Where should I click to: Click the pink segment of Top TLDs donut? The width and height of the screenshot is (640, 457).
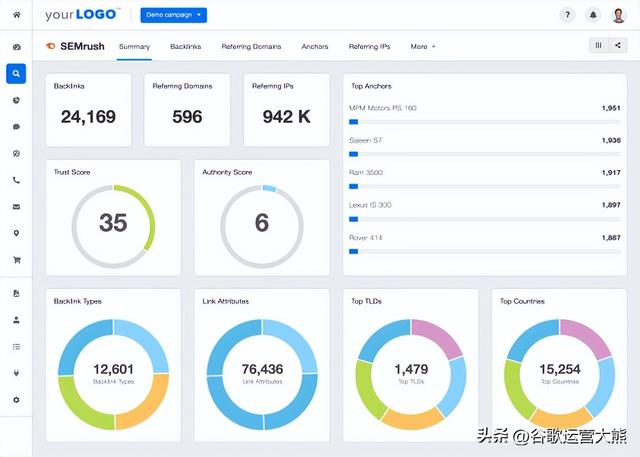(440, 335)
